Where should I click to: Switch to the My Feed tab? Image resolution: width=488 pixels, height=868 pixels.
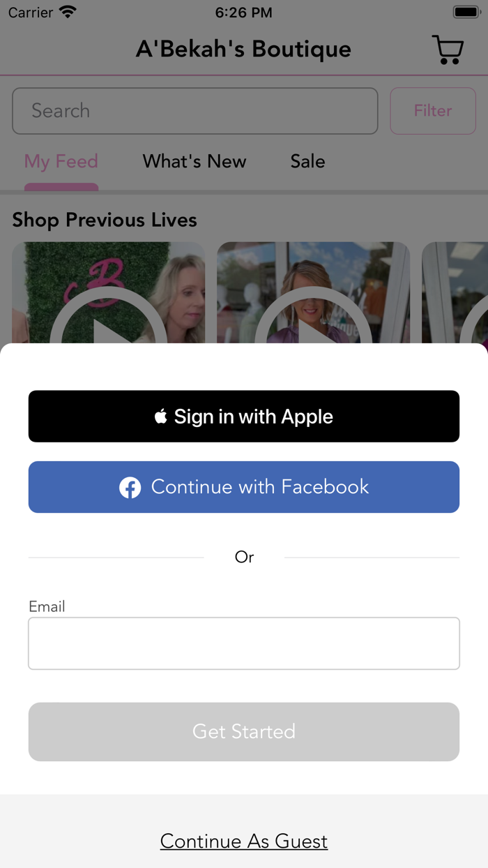tap(61, 161)
